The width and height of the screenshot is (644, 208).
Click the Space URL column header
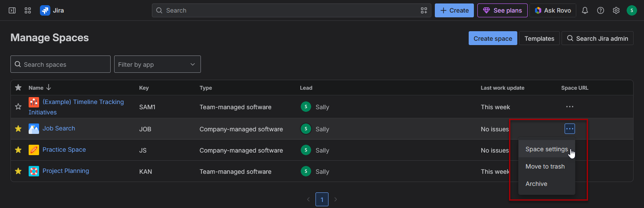(575, 88)
